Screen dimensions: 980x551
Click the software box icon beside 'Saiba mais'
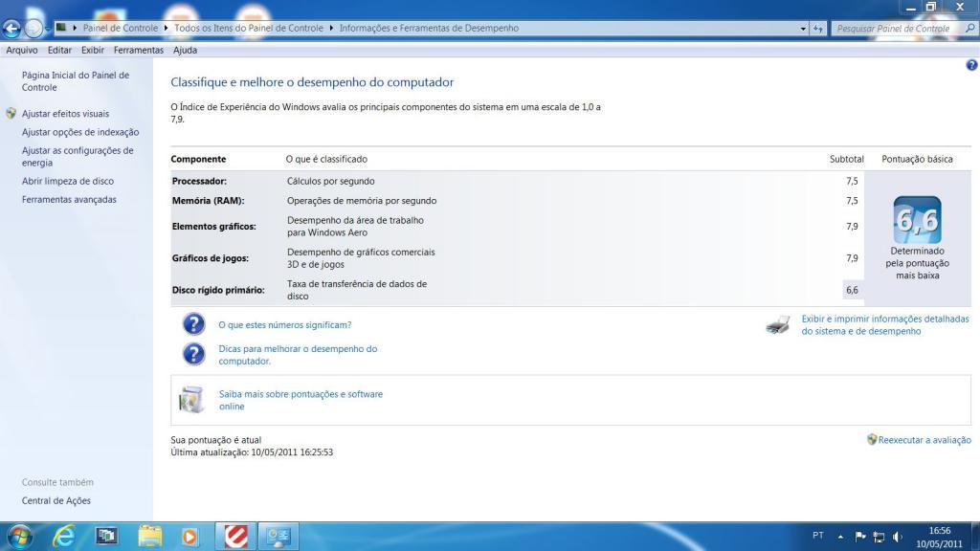point(191,400)
